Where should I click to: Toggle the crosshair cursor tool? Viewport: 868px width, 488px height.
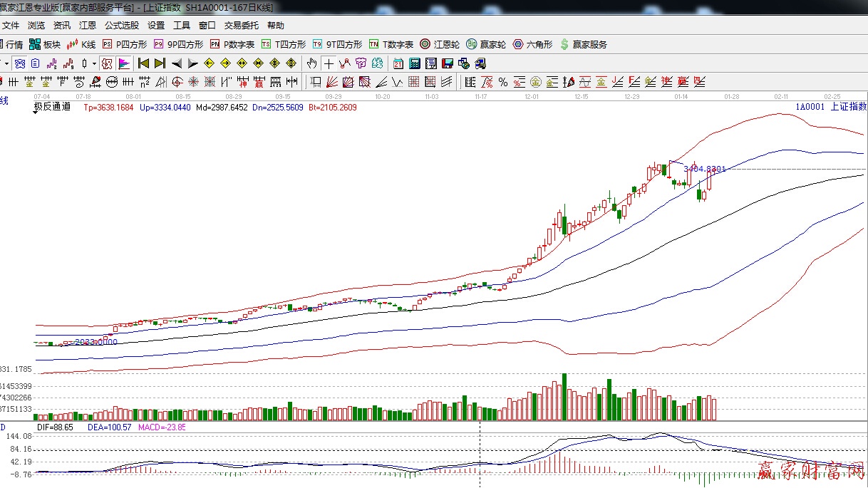pyautogui.click(x=329, y=63)
